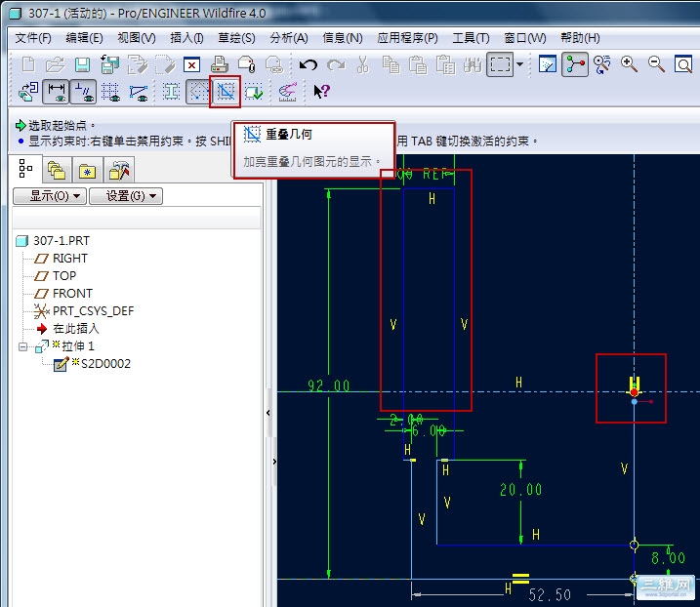
Task: Open the 帮助(H) menu
Action: pos(580,38)
